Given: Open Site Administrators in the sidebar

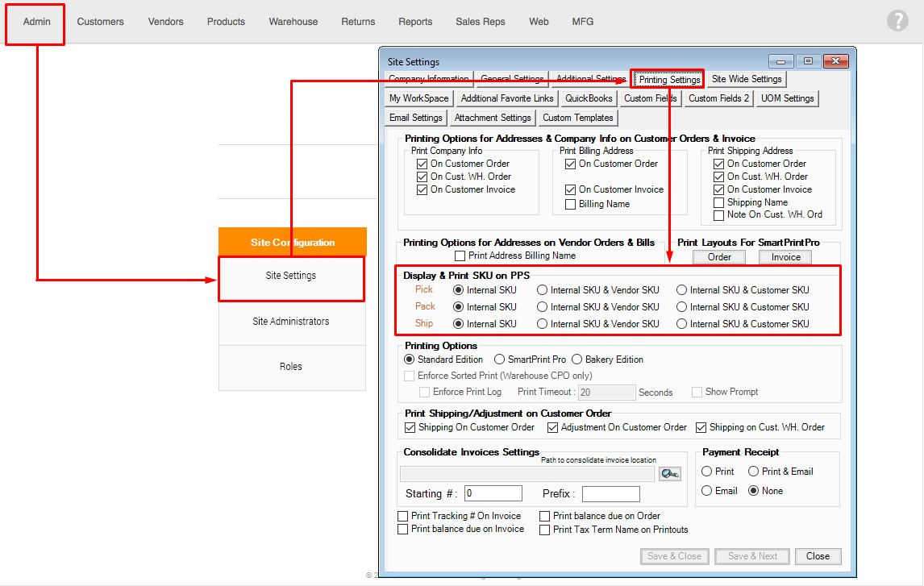Looking at the screenshot, I should tap(291, 322).
